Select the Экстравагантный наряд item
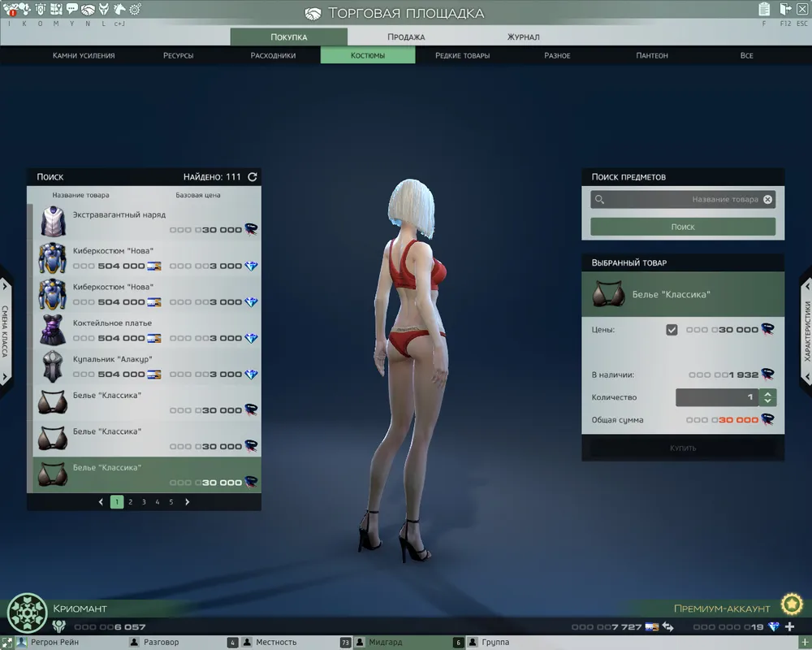 (147, 221)
